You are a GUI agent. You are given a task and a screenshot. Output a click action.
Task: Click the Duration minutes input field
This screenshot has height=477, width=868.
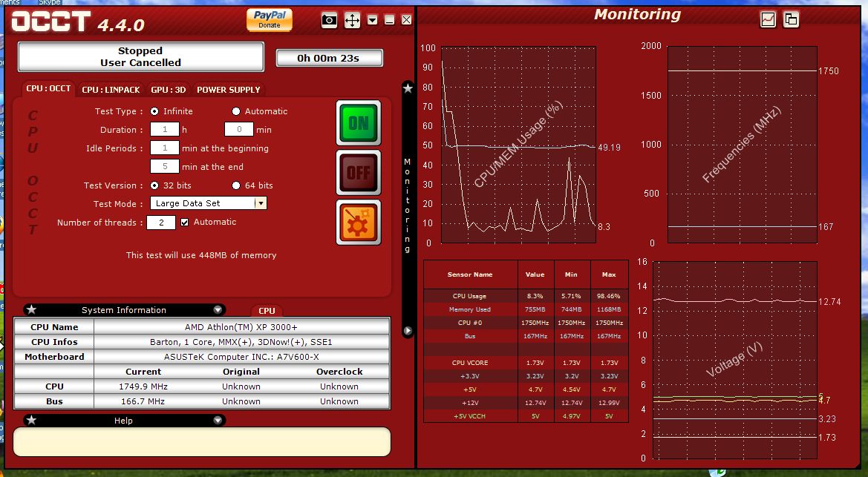[238, 130]
